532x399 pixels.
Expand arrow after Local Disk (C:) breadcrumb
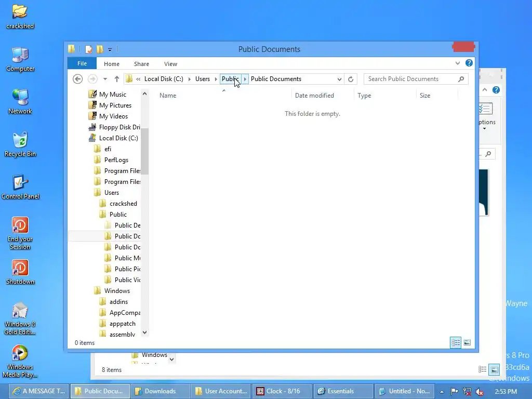pos(189,79)
